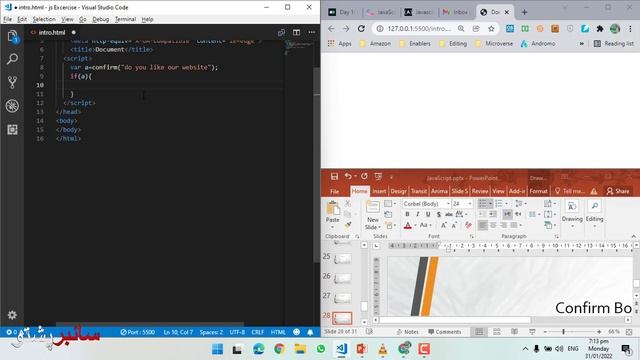Viewport: 640px width, 360px height.
Task: Open the Debug menu in VS Code
Action: [100, 19]
